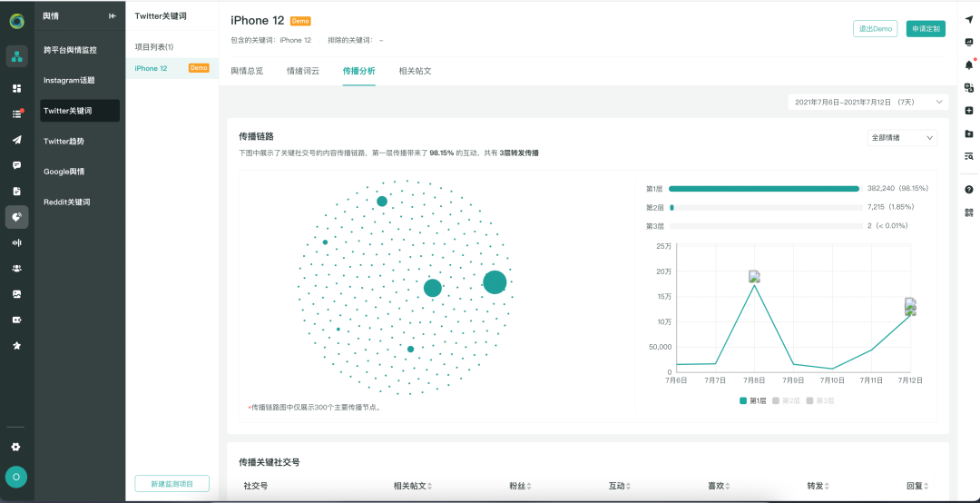
Task: Open the date range dropdown 2021年7月6日–7月12日
Action: (x=868, y=102)
